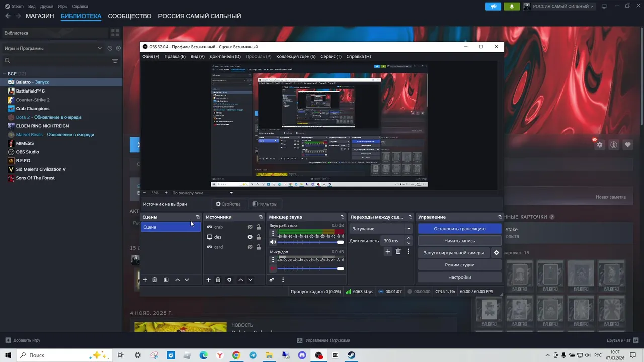Open Вид (V) menu in OBS
This screenshot has width=644, height=362.
[x=197, y=56]
